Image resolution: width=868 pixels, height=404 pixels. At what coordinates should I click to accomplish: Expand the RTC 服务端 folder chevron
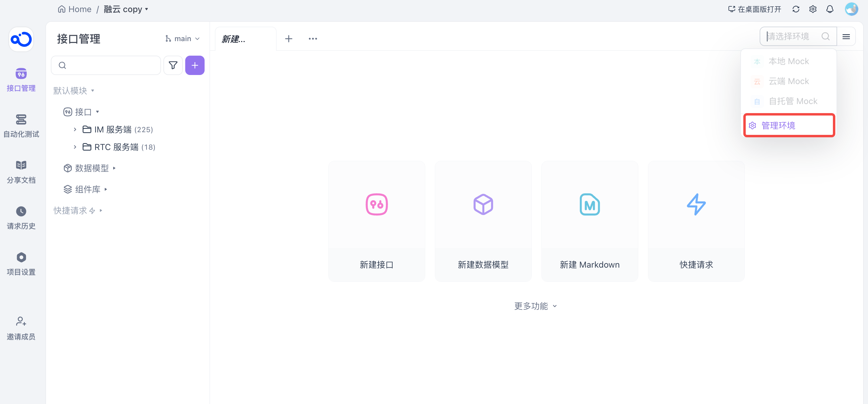(75, 147)
